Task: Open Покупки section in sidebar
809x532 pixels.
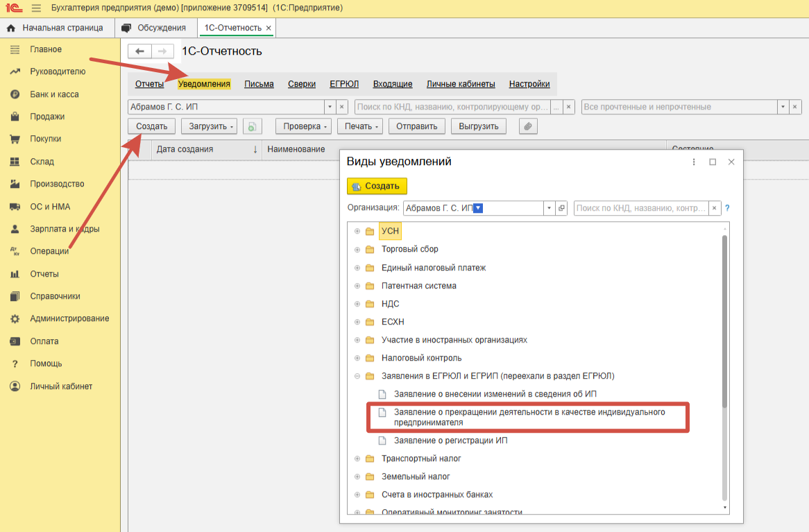Action: (x=45, y=139)
